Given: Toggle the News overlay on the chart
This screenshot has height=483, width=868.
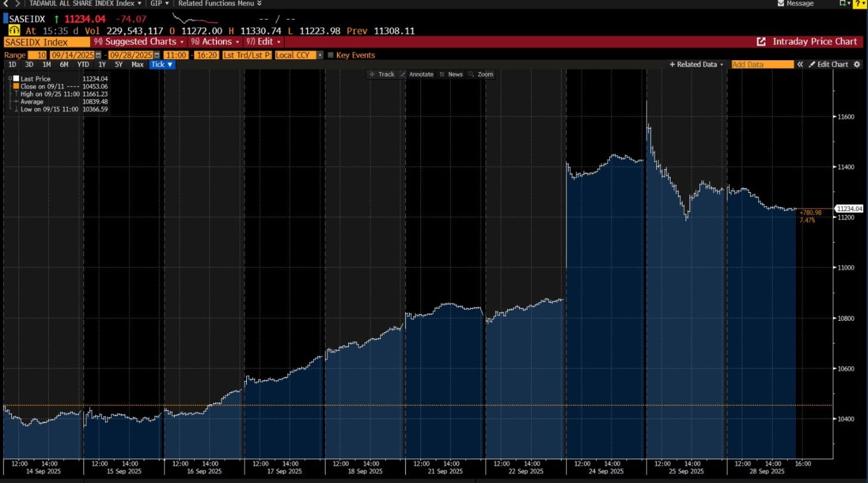Looking at the screenshot, I should click(451, 75).
